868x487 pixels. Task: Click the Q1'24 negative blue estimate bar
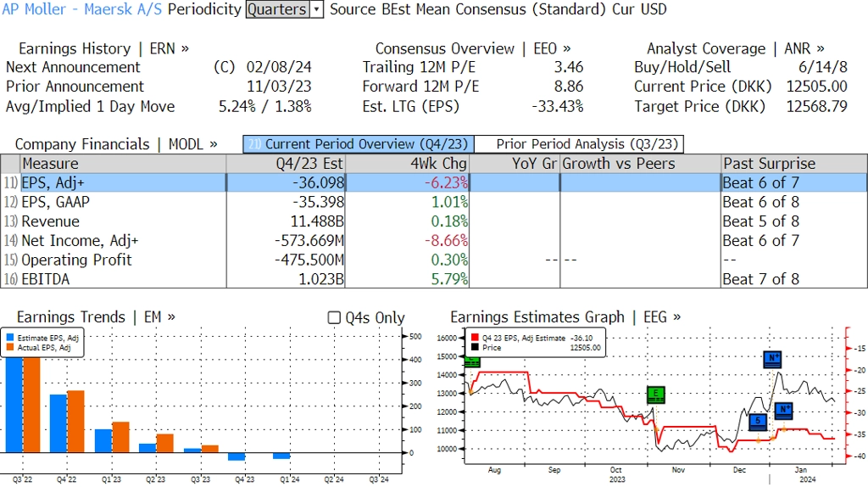tap(281, 456)
